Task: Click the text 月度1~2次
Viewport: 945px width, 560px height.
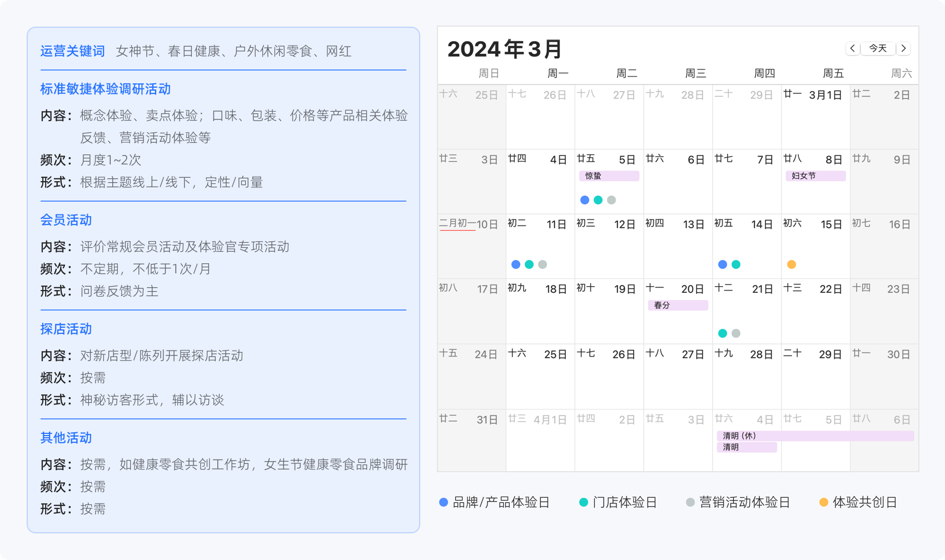Action: click(x=111, y=160)
